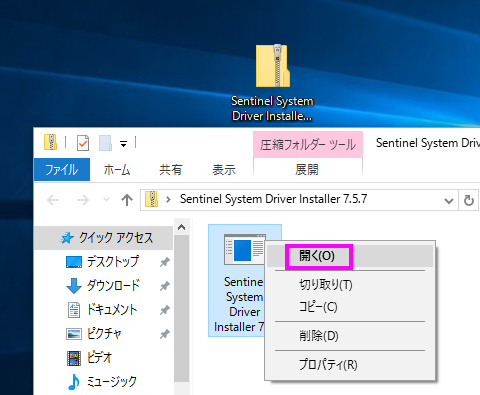Viewport: 480px width, 395px height.
Task: Expand the address bar history dropdown
Action: coord(449,201)
